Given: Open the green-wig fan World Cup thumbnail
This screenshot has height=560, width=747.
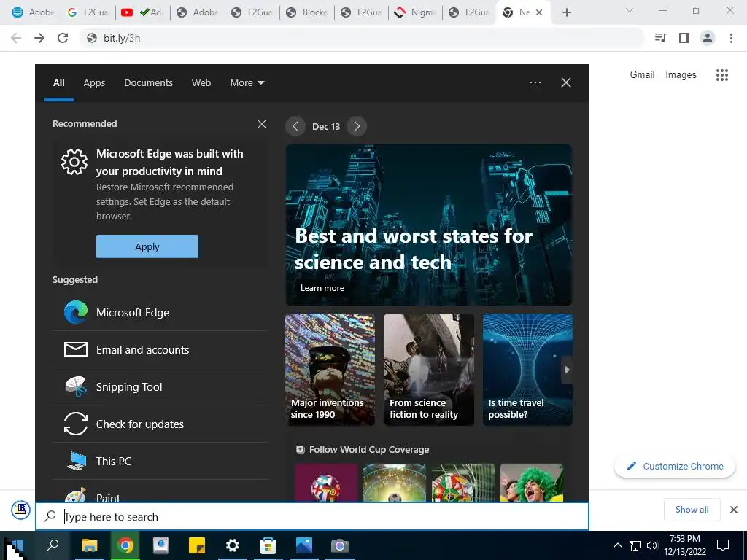Looking at the screenshot, I should 532,483.
